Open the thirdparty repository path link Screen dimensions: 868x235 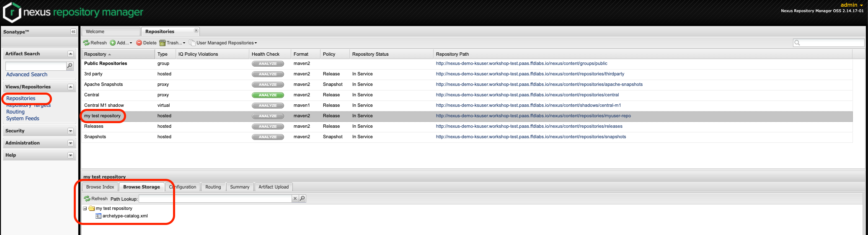tap(530, 74)
